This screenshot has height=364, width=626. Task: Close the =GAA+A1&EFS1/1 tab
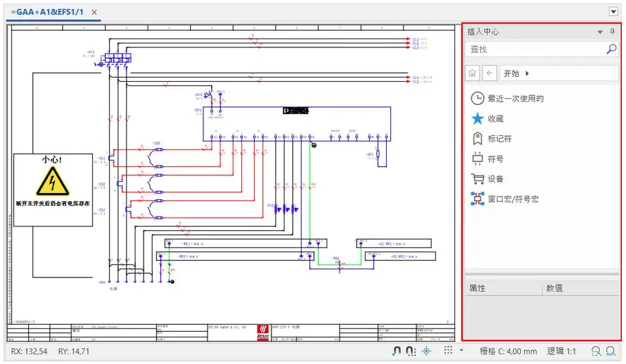point(94,12)
